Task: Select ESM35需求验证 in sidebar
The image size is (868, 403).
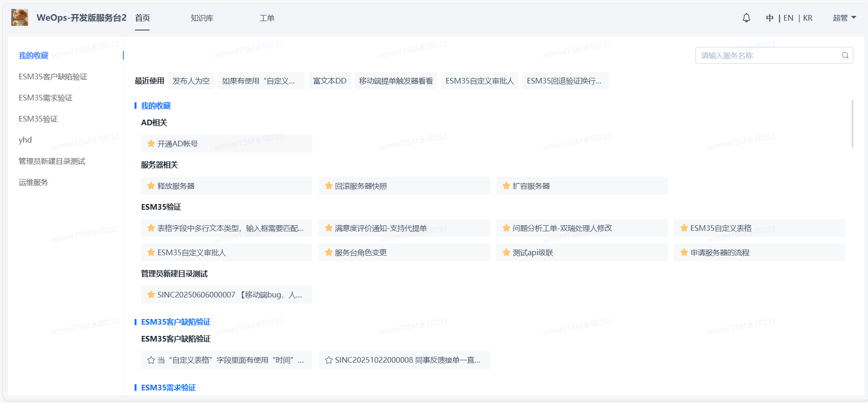Action: click(45, 98)
